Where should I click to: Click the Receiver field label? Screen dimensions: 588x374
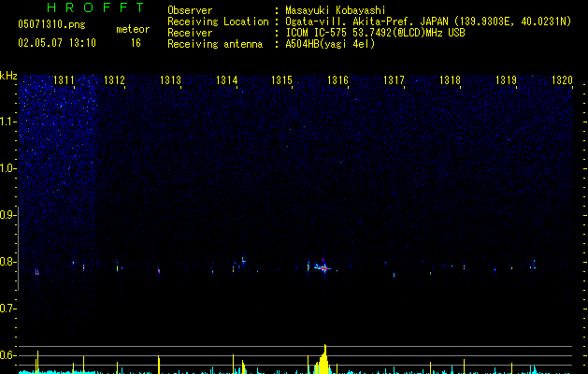point(190,33)
